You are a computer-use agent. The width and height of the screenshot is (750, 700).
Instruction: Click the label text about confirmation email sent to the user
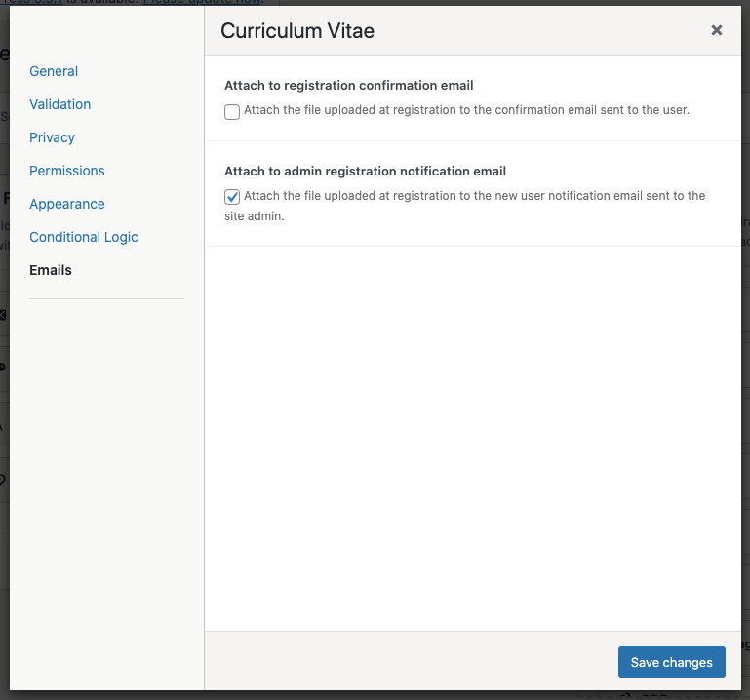[x=466, y=110]
